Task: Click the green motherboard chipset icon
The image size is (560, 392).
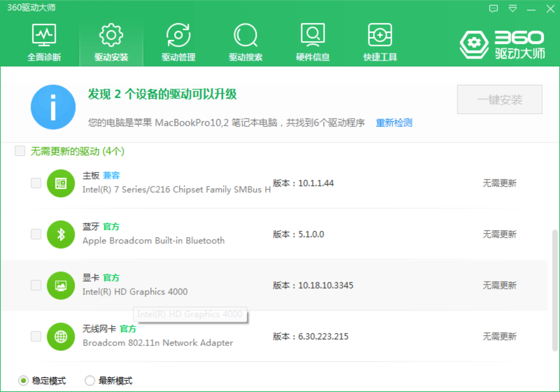Action: click(61, 183)
